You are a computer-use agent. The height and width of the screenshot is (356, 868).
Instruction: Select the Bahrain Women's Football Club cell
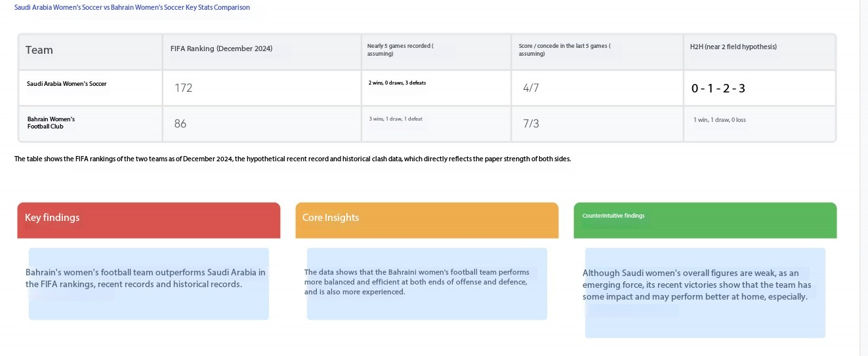[51, 123]
